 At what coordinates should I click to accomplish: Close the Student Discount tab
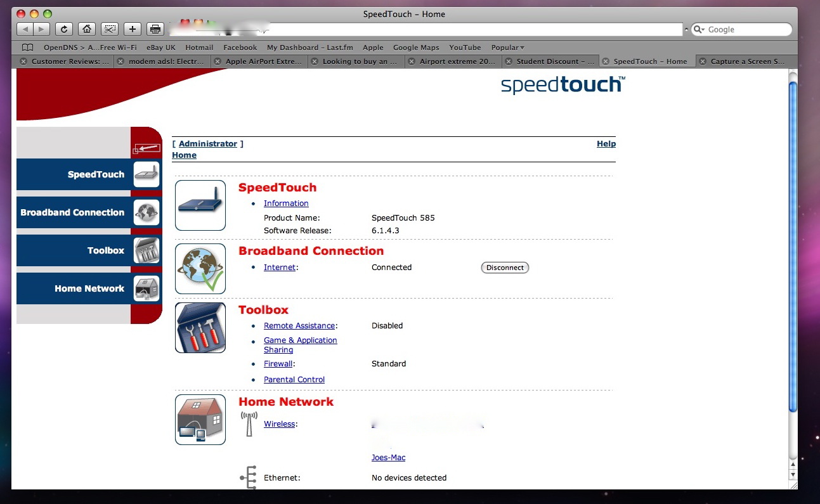point(509,61)
